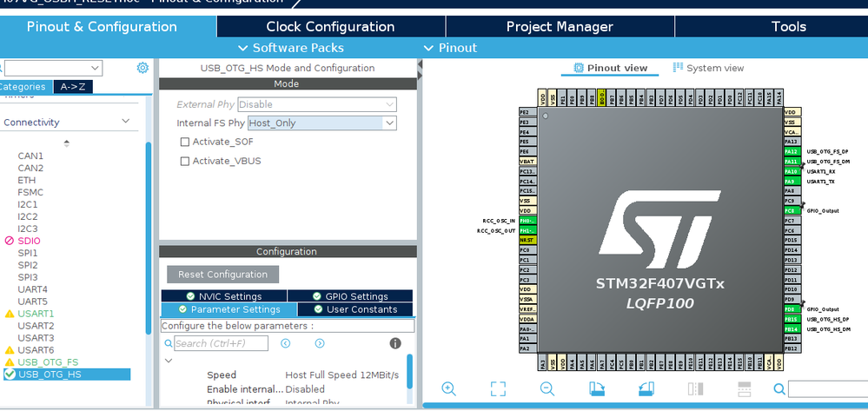Click the USB_OTG_HS green check icon
Viewport: 868px width, 411px height.
pos(10,375)
